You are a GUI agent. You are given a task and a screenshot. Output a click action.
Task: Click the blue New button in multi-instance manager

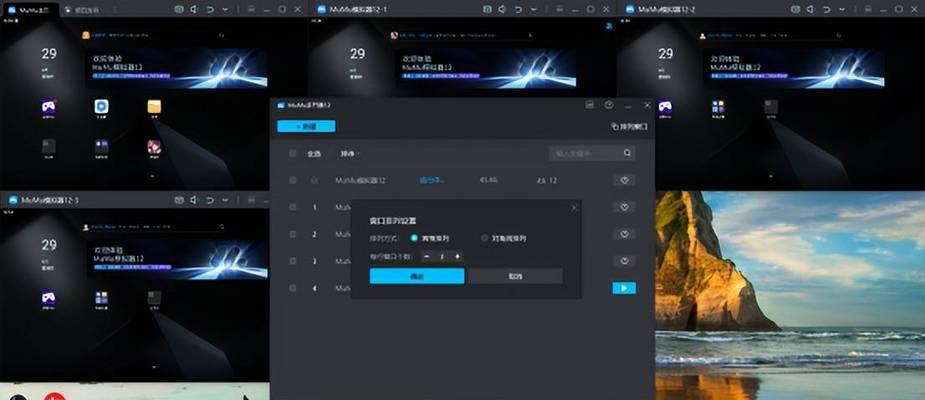(306, 126)
